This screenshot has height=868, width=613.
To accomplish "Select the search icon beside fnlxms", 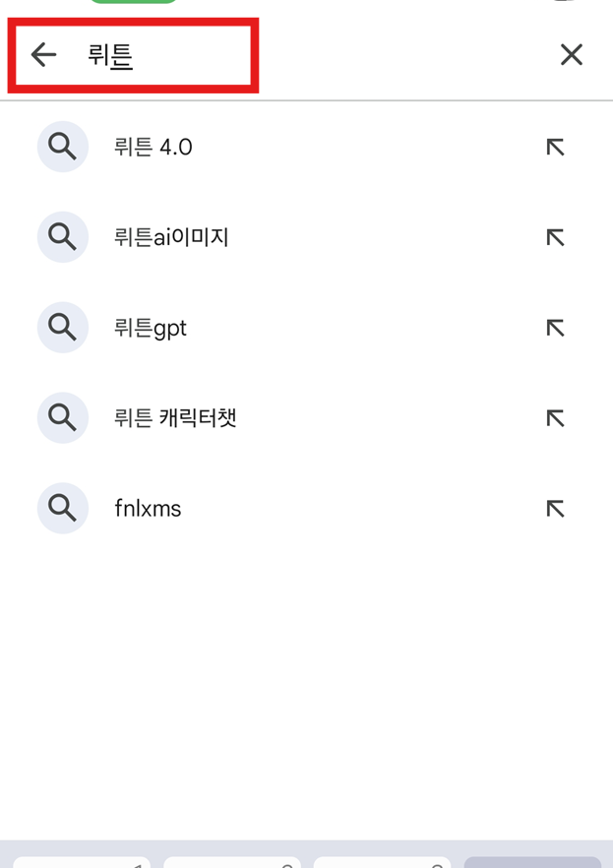I will point(62,508).
